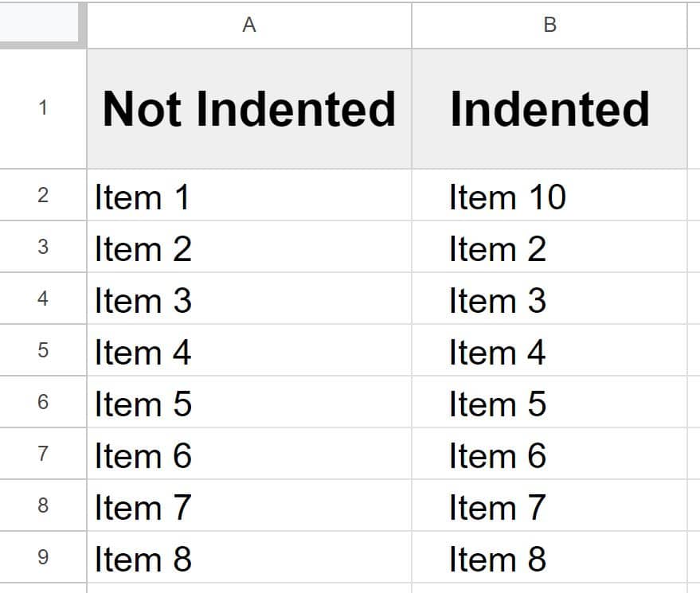
Task: Select row 3 header
Action: pyautogui.click(x=41, y=248)
